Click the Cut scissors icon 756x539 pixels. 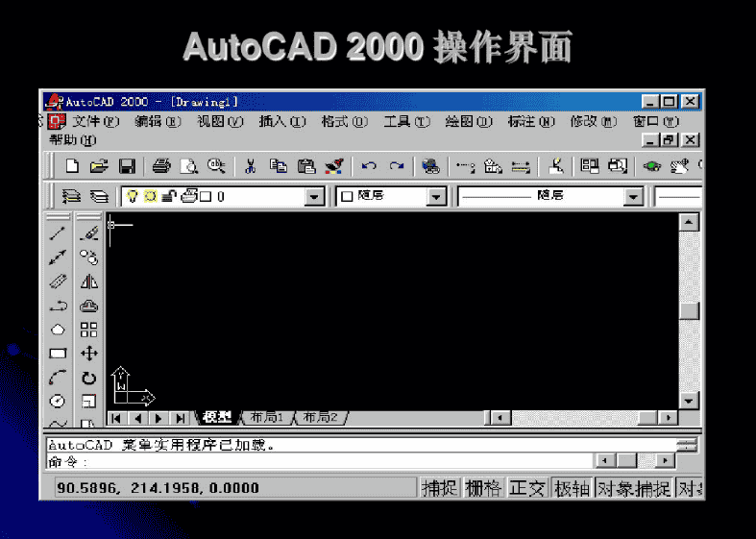coord(250,166)
